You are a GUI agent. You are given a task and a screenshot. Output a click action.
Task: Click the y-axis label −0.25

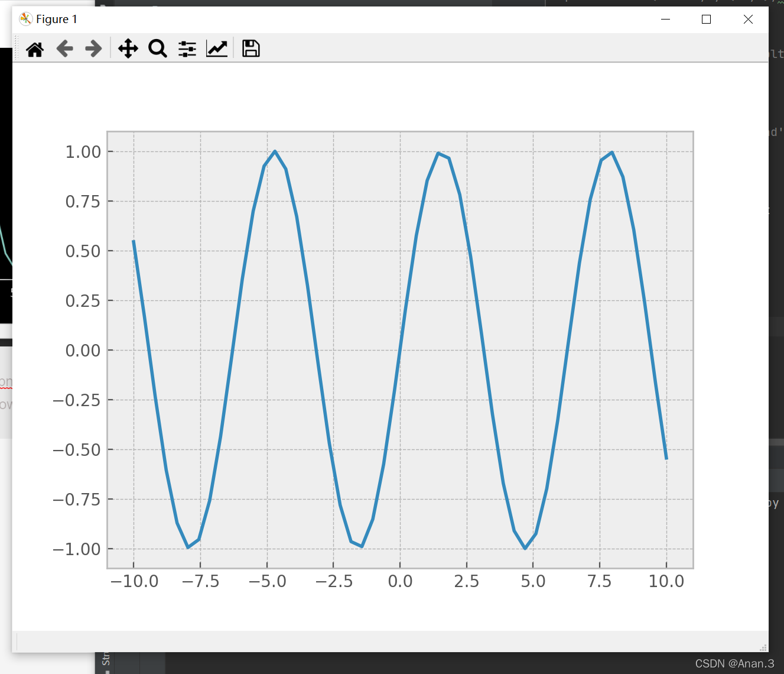pos(77,400)
